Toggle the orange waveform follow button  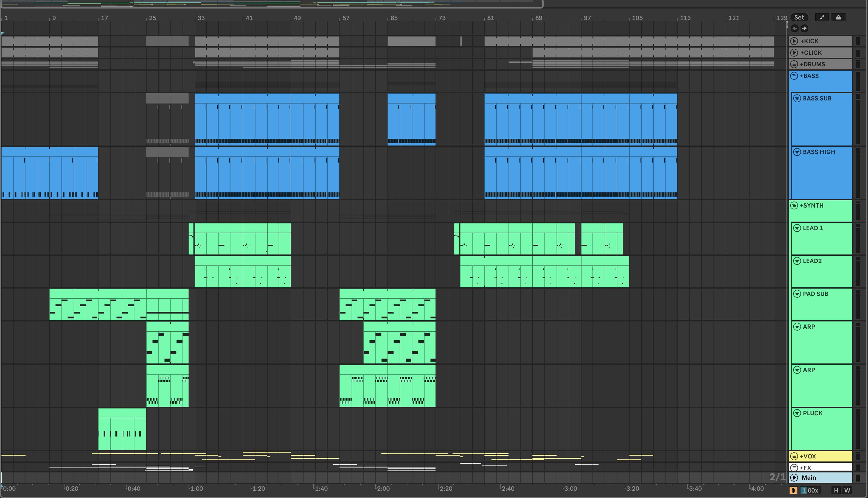tap(793, 490)
